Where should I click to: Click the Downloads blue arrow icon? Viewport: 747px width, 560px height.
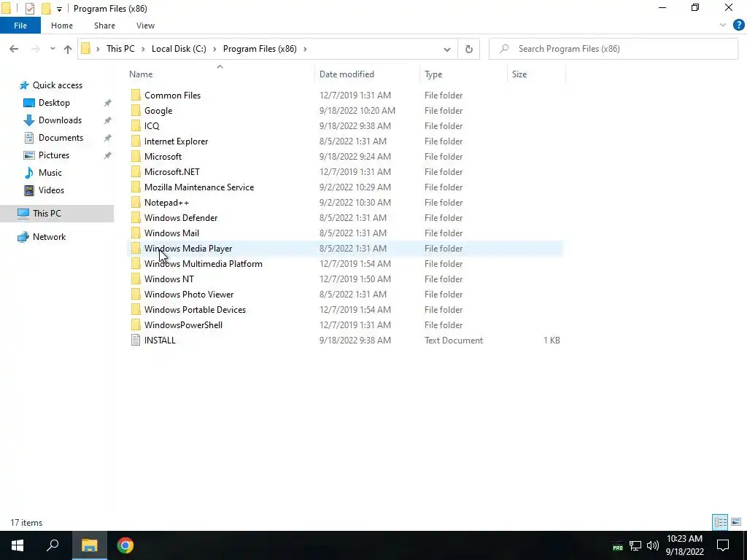click(x=29, y=120)
